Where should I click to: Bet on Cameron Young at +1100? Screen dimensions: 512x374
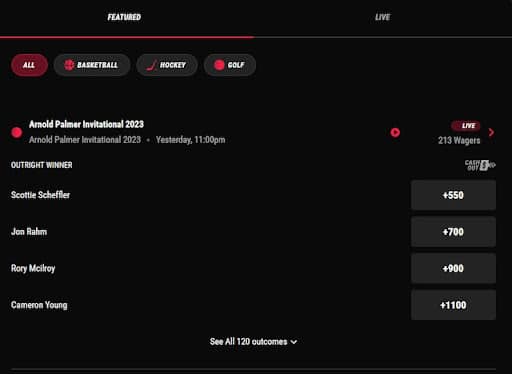453,305
